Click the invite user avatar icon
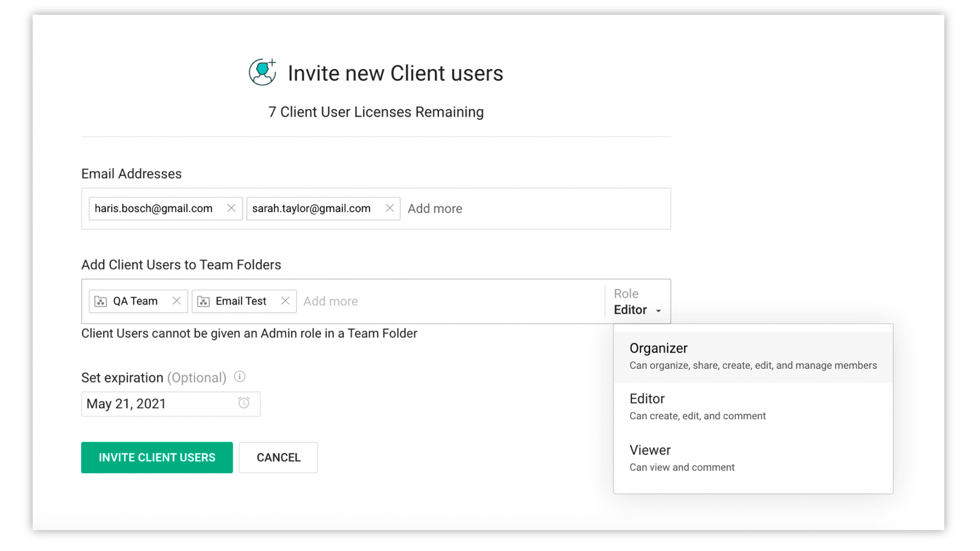980x551 pixels. (x=262, y=72)
